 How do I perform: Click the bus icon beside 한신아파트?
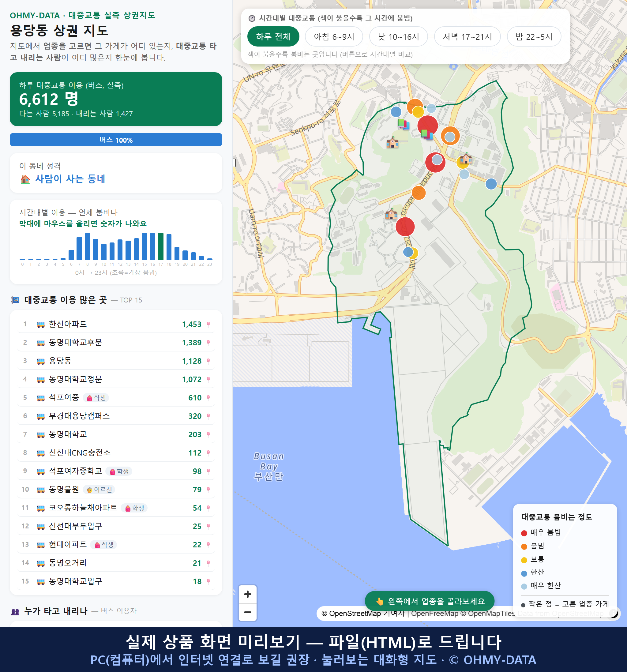40,325
